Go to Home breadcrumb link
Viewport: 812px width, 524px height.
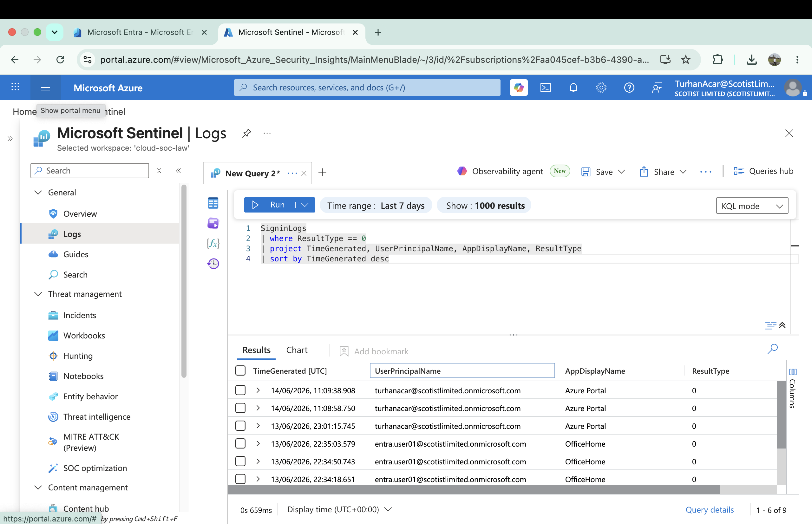tap(24, 112)
